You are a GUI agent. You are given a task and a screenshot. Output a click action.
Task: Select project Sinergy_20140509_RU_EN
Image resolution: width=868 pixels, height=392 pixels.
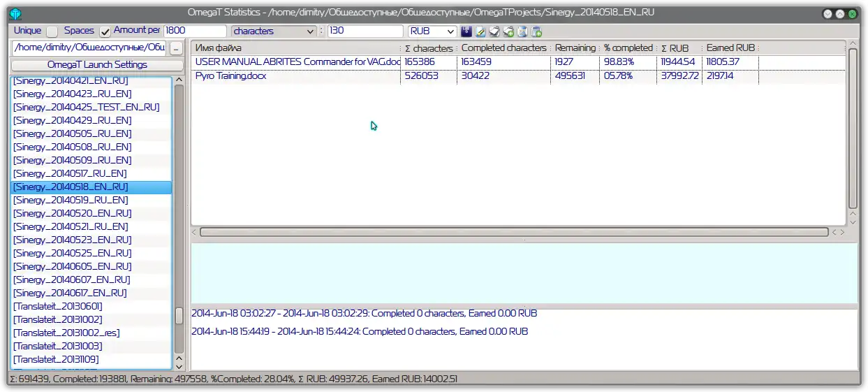tap(91, 160)
